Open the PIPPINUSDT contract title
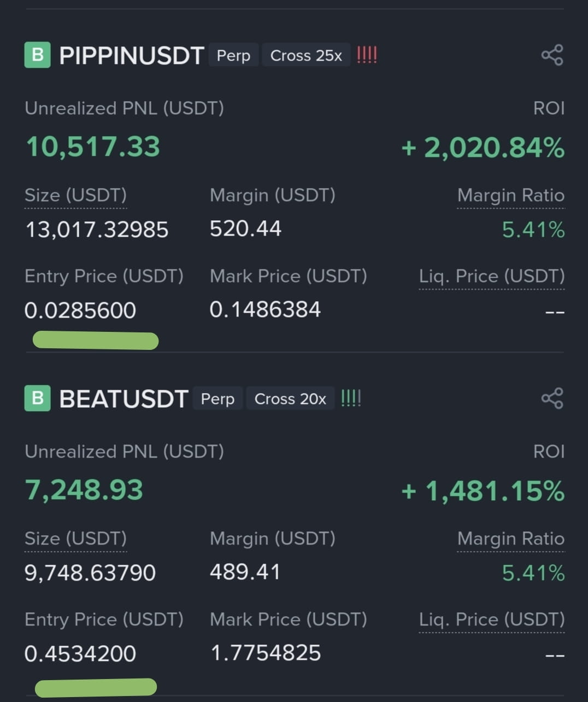The height and width of the screenshot is (702, 588). pos(132,56)
